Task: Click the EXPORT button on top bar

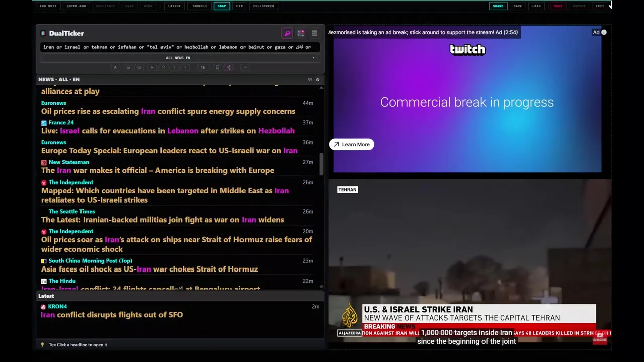Action: pyautogui.click(x=579, y=6)
